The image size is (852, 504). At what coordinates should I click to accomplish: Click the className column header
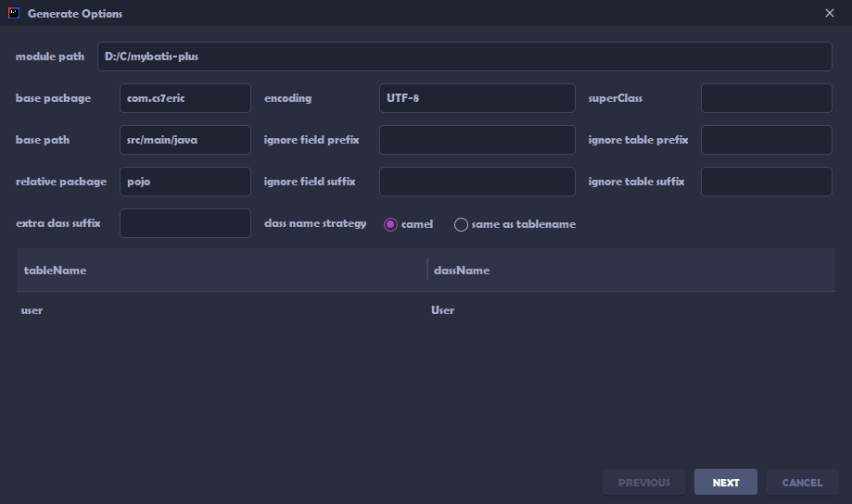click(631, 270)
